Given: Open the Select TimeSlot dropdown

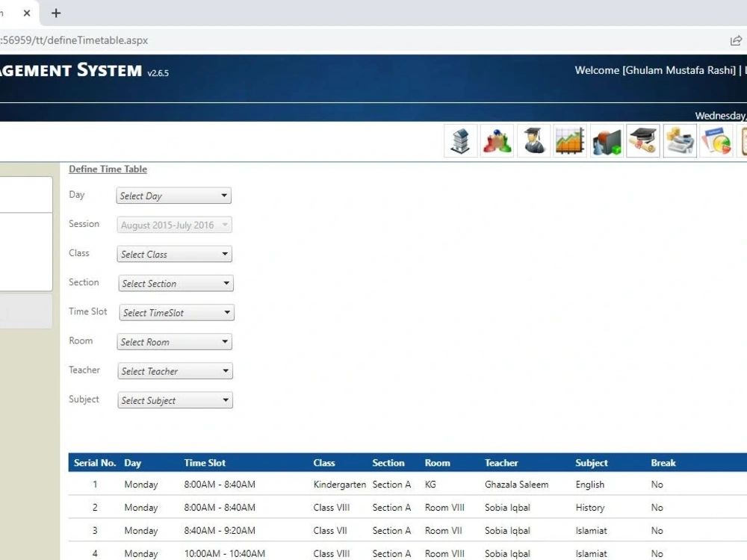Looking at the screenshot, I should (x=177, y=313).
